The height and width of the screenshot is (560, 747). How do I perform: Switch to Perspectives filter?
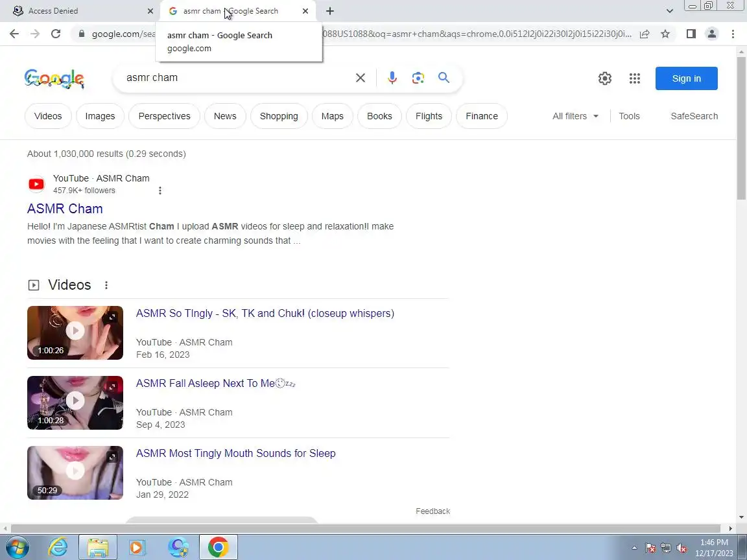(x=164, y=116)
